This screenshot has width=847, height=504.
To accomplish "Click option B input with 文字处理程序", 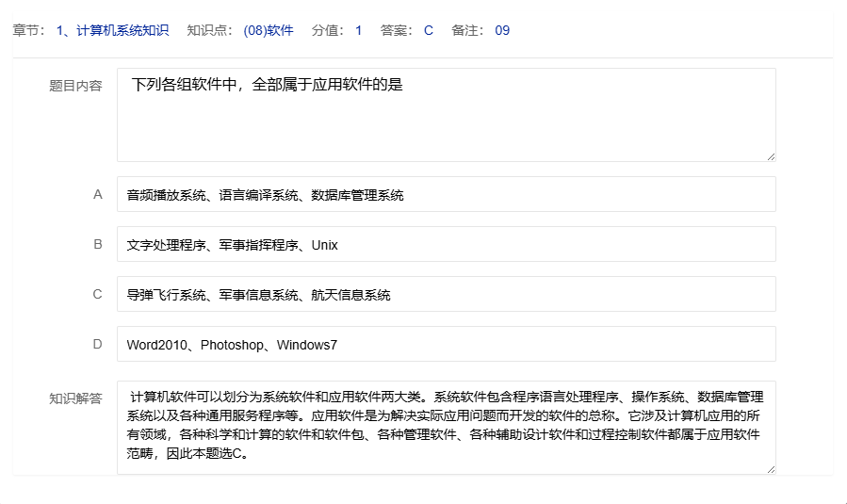I will pos(446,245).
